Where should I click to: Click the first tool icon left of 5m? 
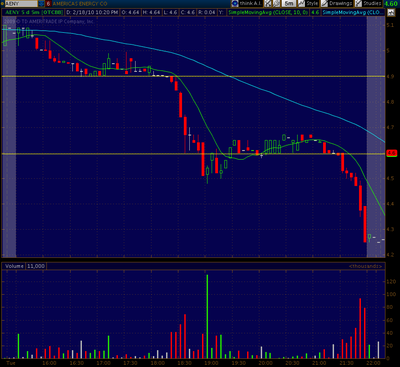tap(268, 4)
